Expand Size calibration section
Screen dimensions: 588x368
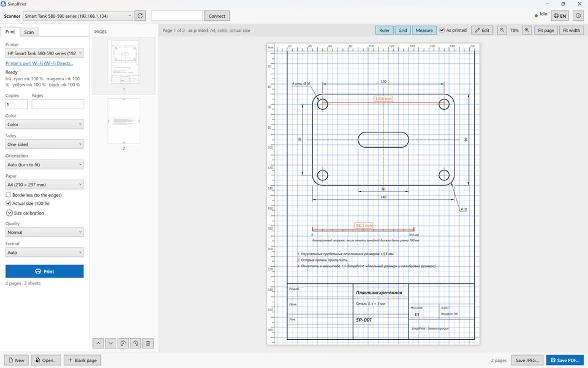(x=9, y=213)
